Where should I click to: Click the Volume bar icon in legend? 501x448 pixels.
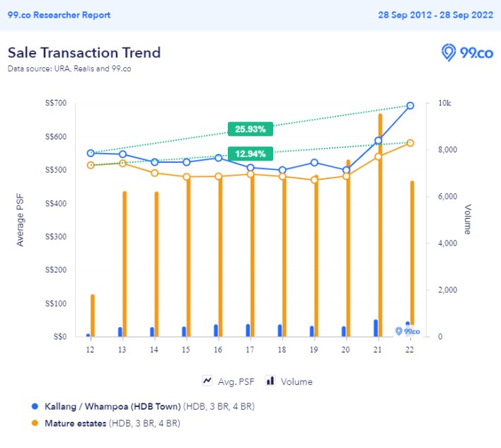270,381
